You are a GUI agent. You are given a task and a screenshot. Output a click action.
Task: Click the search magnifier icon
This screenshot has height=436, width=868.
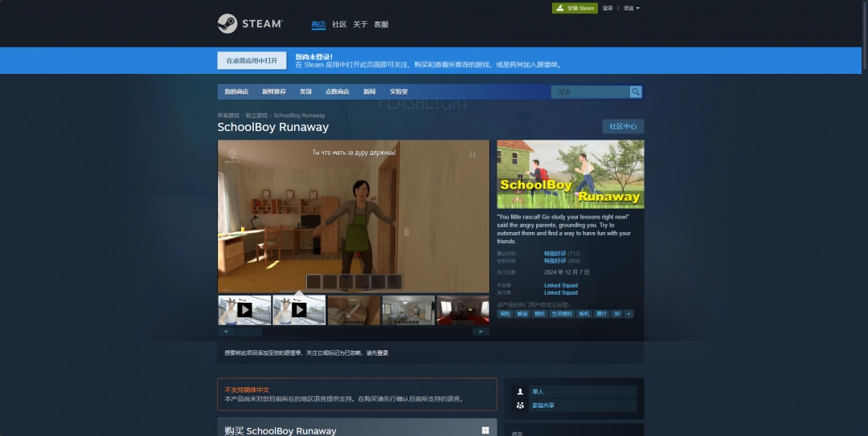point(636,92)
